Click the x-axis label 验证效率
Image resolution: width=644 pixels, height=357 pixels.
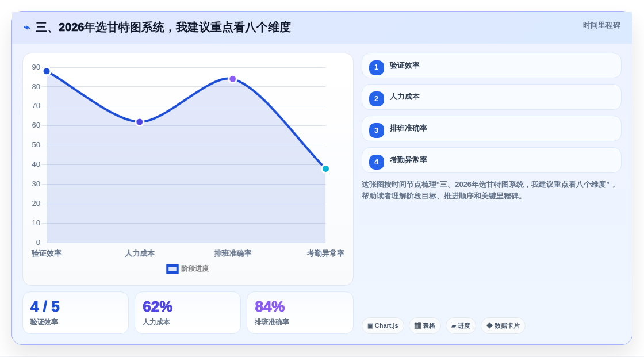click(47, 254)
